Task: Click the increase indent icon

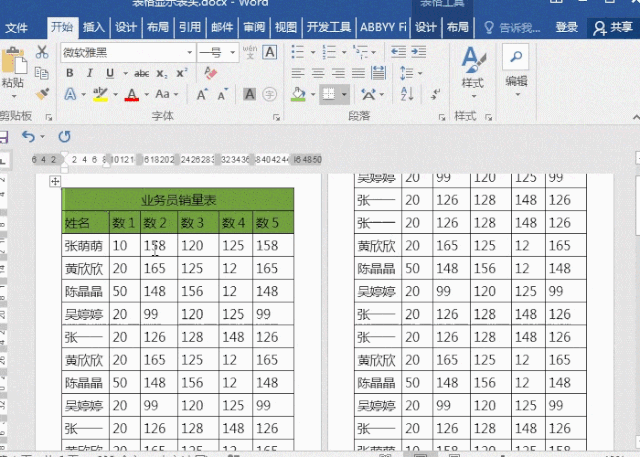Action: tap(419, 52)
